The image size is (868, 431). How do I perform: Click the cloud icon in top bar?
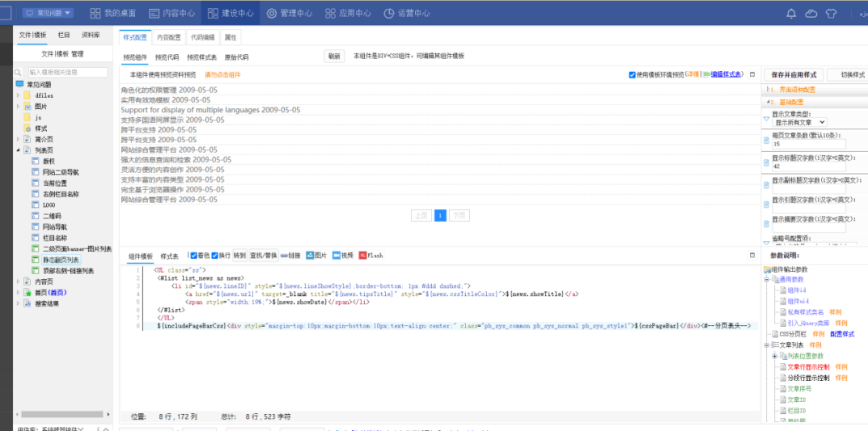(x=810, y=13)
